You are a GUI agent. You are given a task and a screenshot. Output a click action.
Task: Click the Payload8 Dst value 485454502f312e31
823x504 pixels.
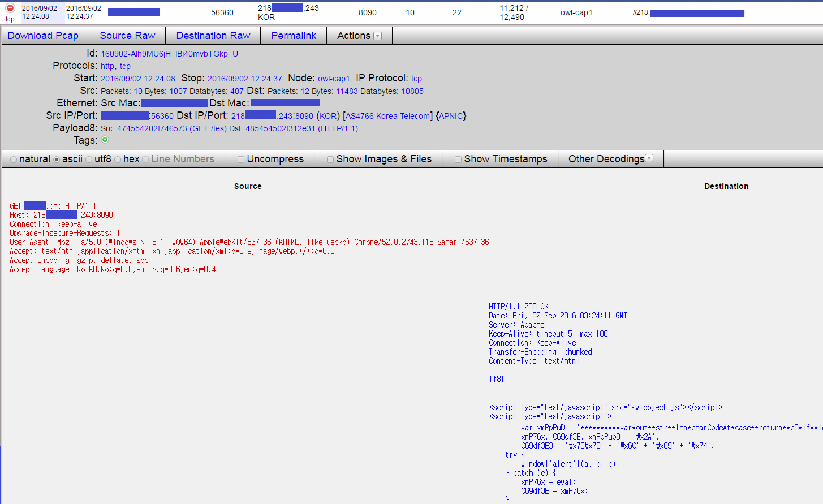click(280, 128)
